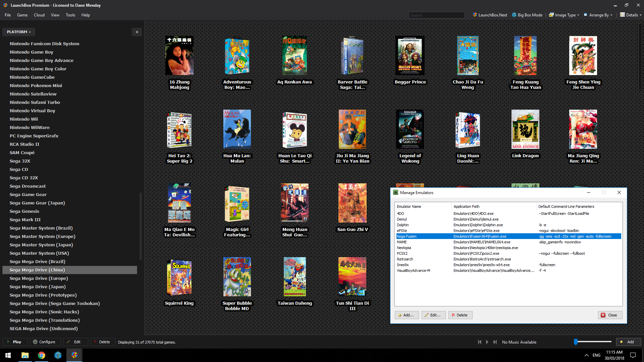Image resolution: width=644 pixels, height=362 pixels.
Task: Open File Explorer from taskbar
Action: pos(25,355)
